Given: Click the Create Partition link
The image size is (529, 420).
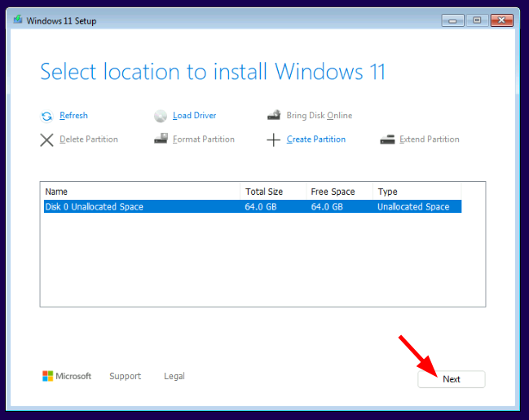Looking at the screenshot, I should point(315,139).
